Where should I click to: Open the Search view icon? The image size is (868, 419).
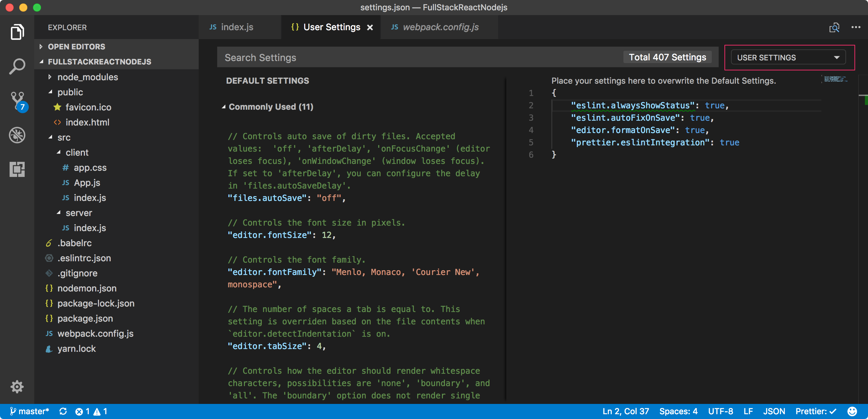point(17,66)
